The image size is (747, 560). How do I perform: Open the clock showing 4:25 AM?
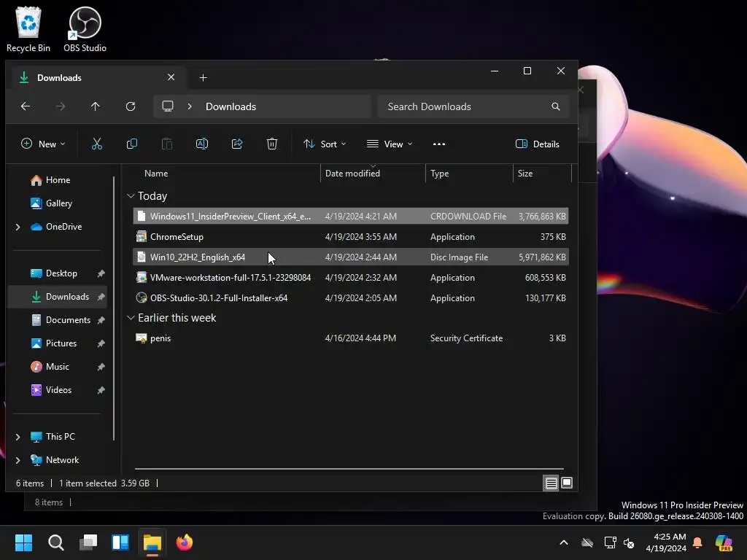click(x=666, y=542)
